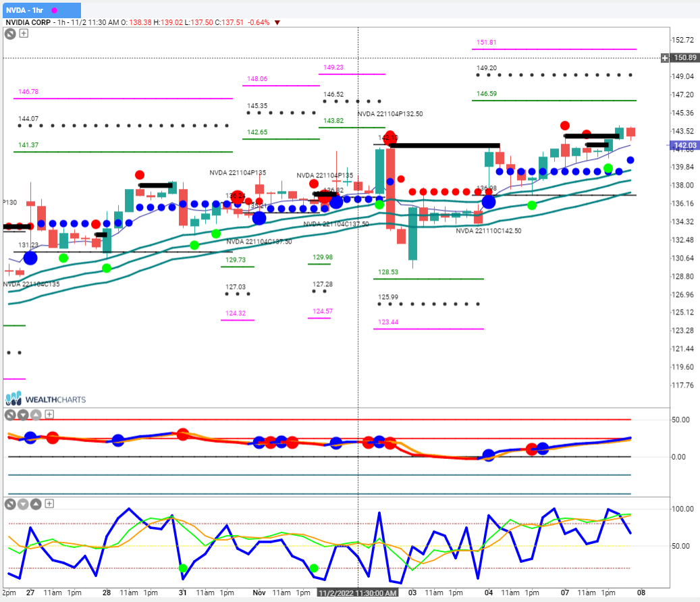
Task: Hide the middle indicator pane circle-slash icon
Action: [x=10, y=415]
